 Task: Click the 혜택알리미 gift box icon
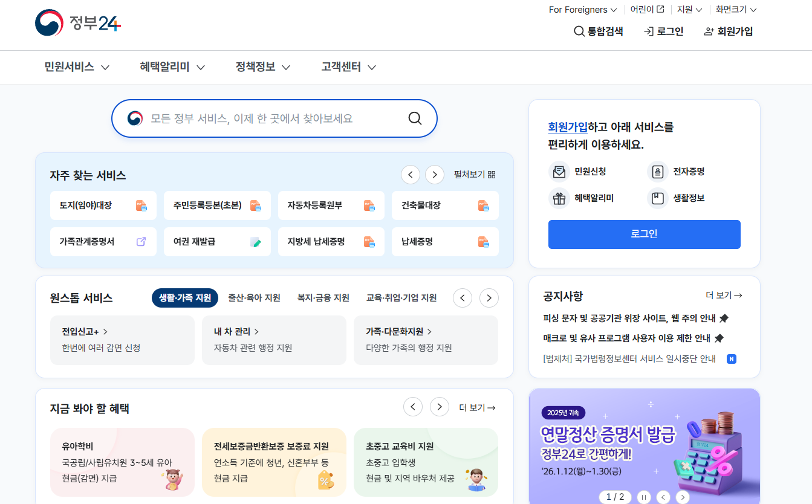pos(559,198)
